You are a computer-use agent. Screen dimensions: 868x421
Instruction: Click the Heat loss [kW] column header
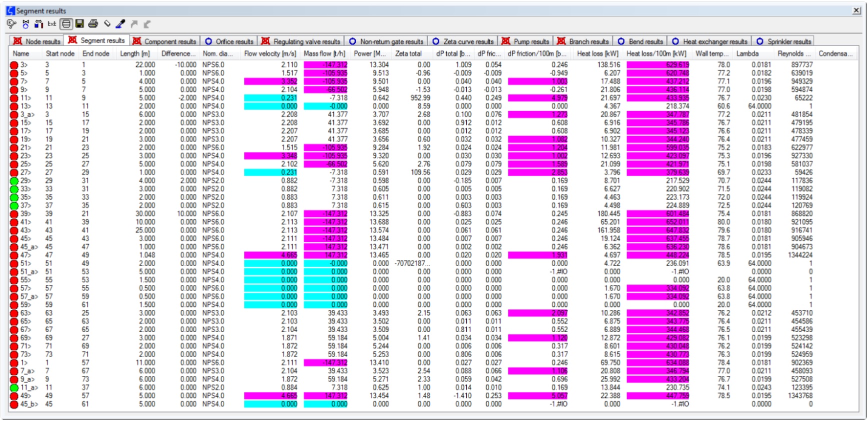(598, 53)
